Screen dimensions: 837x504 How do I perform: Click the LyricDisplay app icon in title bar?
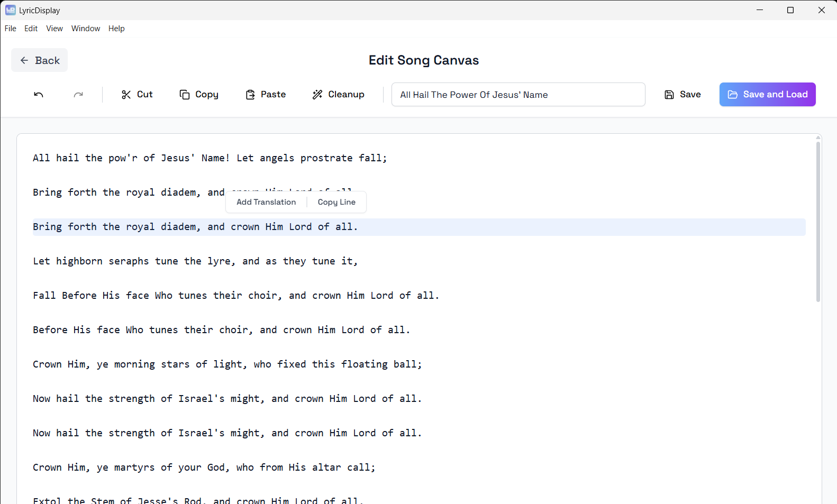(11, 10)
